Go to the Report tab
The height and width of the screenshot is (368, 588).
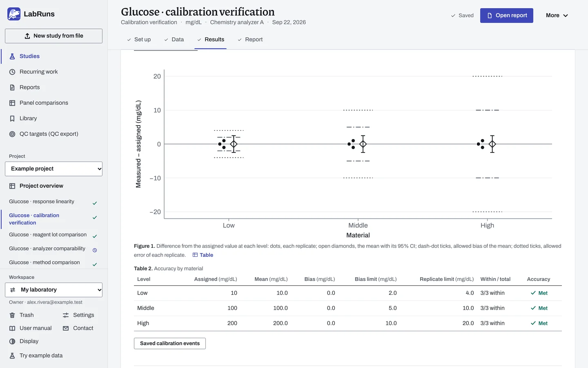[250, 40]
